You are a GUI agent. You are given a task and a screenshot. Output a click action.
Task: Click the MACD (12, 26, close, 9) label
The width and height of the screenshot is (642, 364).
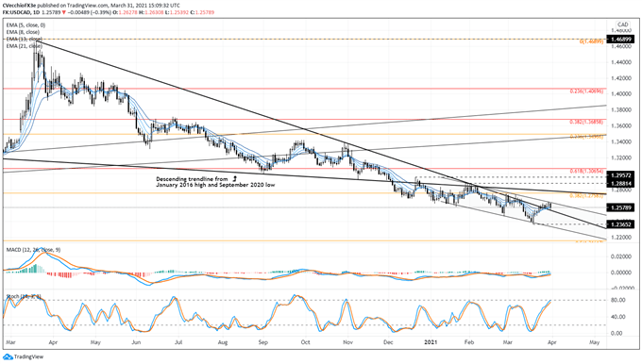tap(33, 250)
